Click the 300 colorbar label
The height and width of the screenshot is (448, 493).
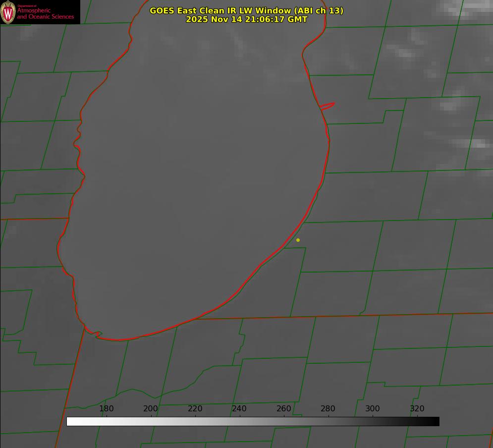pos(373,408)
